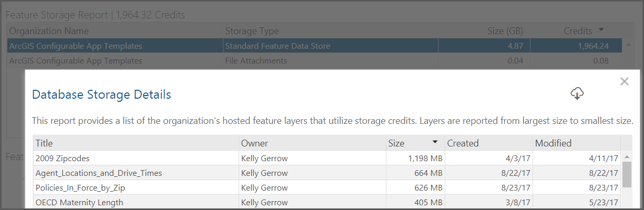Click background report scrollbar up arrow
The width and height of the screenshot is (644, 210).
coord(628,46)
